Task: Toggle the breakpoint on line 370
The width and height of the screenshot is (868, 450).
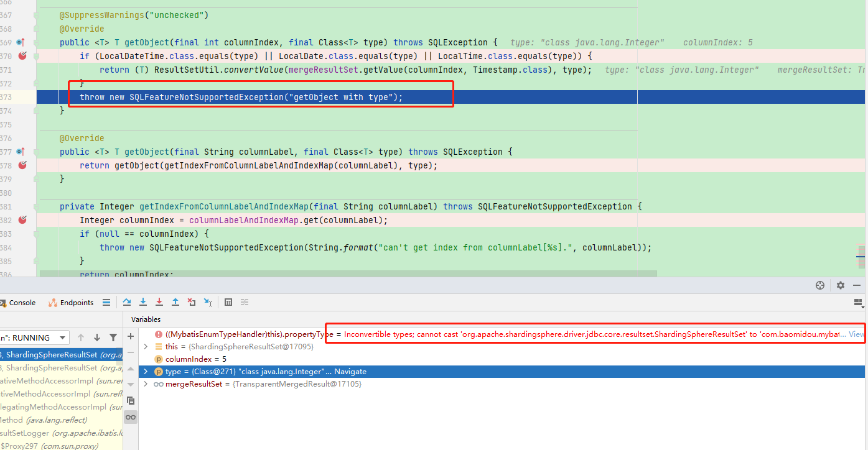Action: 23,56
